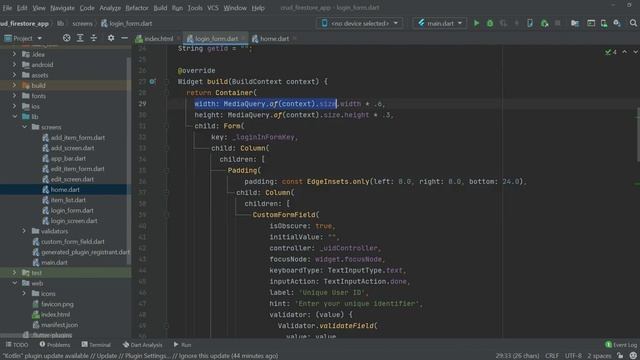
Task: Select edit_screen.dart in project tree
Action: (x=72, y=179)
